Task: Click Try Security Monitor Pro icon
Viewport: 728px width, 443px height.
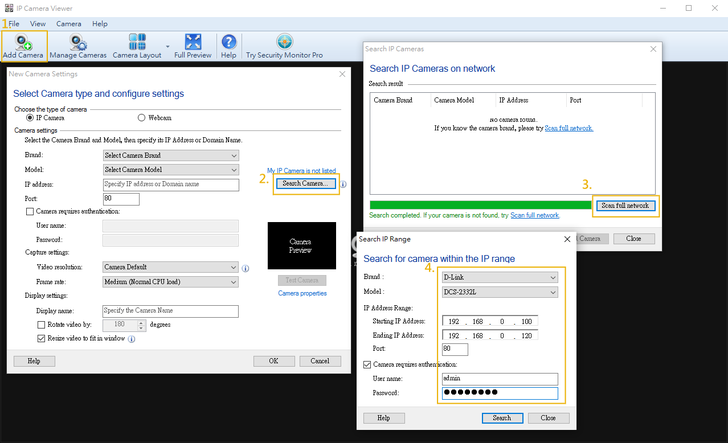Action: click(284, 44)
